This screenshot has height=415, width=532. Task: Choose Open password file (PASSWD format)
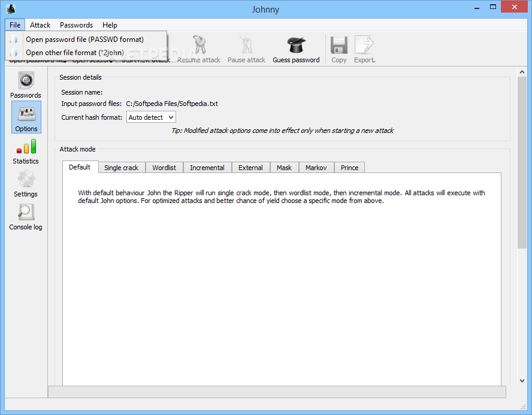86,40
